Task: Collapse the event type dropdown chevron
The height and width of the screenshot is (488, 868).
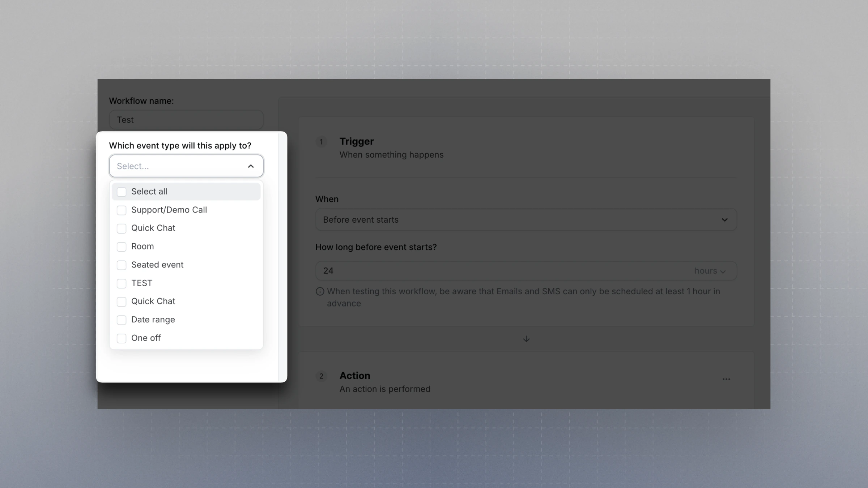Action: 251,166
